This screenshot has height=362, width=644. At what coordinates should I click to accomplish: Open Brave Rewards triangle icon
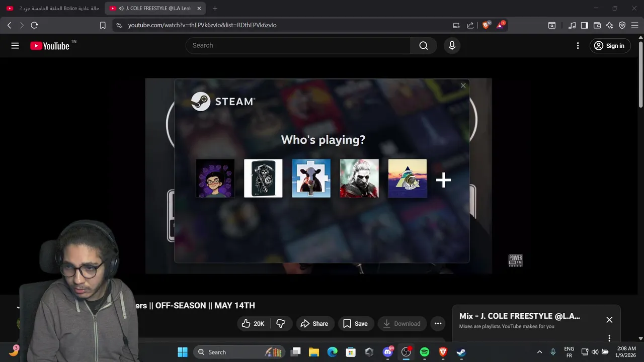pos(501,25)
